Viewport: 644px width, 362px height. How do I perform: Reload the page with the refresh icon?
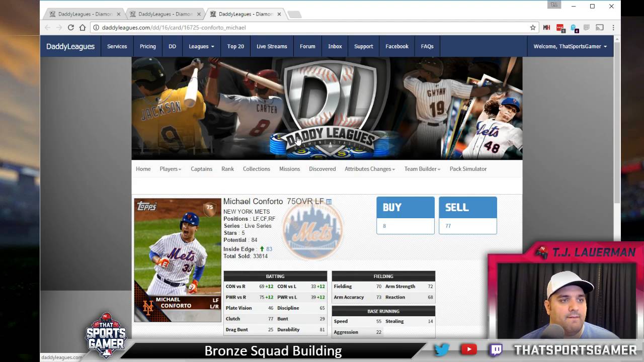pos(71,28)
